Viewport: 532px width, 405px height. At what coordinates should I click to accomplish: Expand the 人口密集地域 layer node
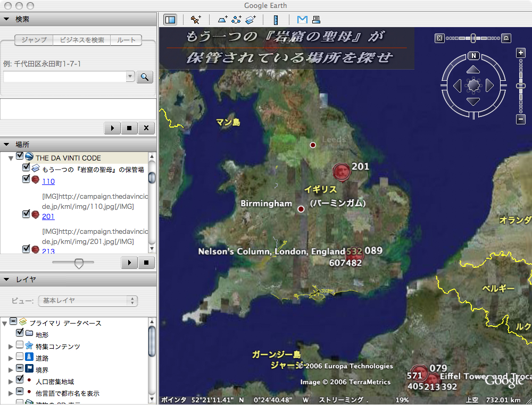11,382
